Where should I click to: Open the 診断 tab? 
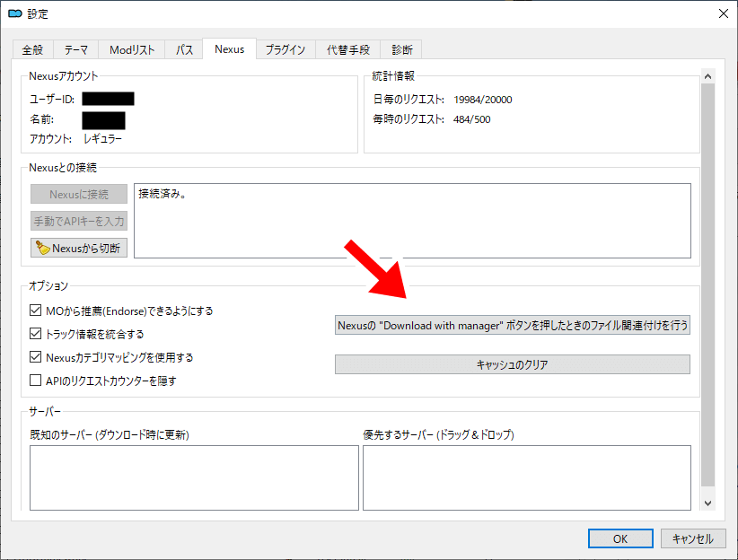tap(401, 50)
